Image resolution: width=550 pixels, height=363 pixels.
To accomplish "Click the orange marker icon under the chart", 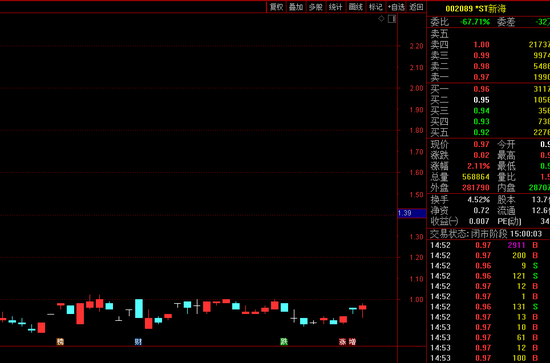I will coord(60,342).
